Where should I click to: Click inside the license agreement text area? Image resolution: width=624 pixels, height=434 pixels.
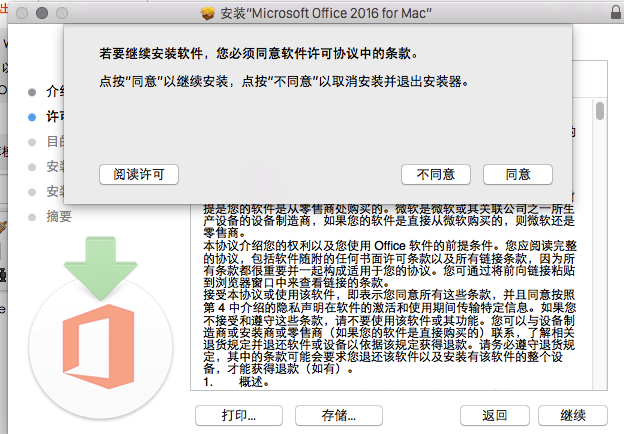390,300
